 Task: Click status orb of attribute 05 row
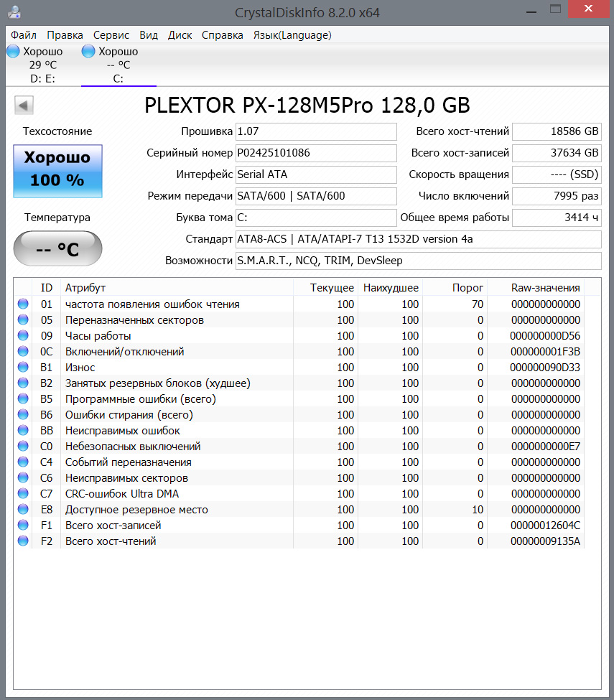point(23,319)
